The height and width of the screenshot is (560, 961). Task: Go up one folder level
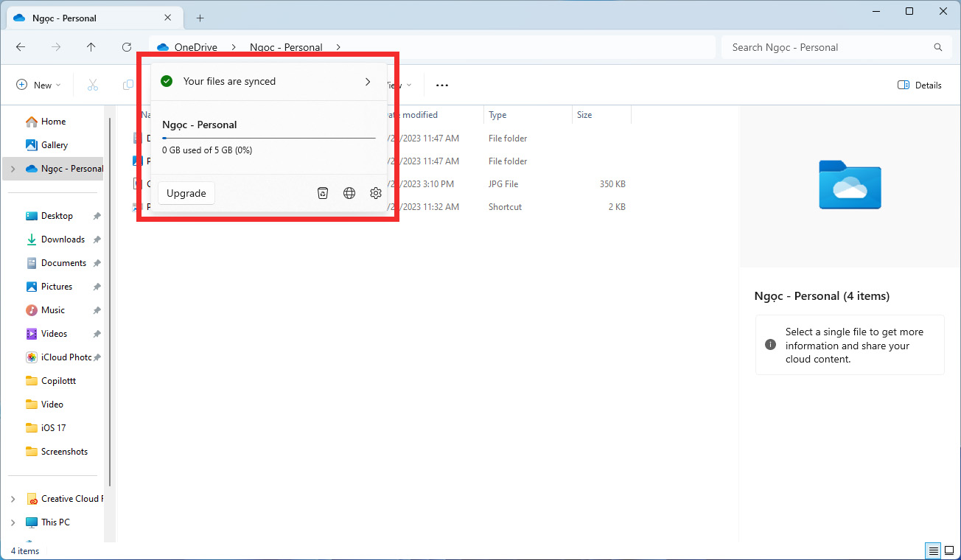[91, 47]
